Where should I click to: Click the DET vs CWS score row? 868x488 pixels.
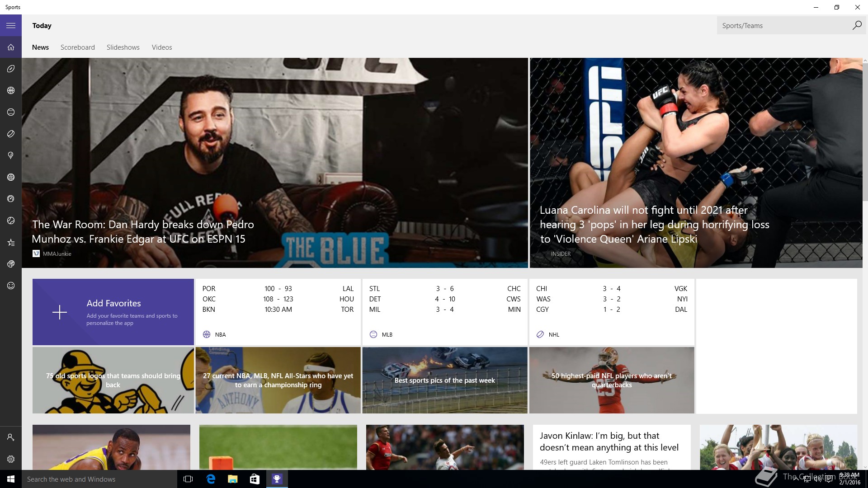pyautogui.click(x=445, y=299)
